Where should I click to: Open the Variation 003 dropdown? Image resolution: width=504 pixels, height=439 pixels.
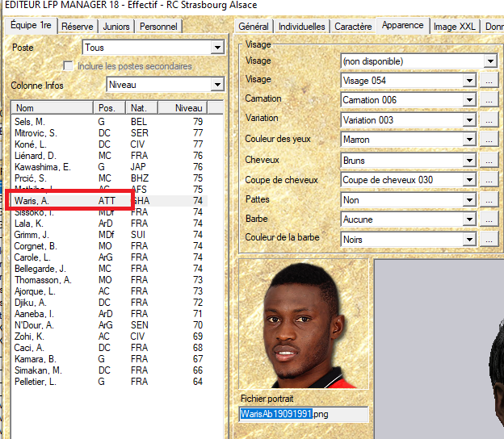point(408,120)
